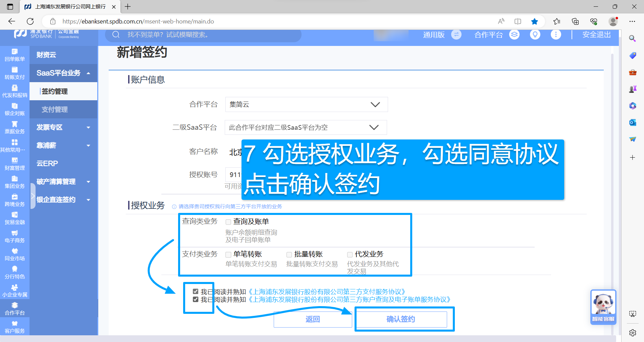Click the 合作平台 layers icon in header

(x=514, y=35)
